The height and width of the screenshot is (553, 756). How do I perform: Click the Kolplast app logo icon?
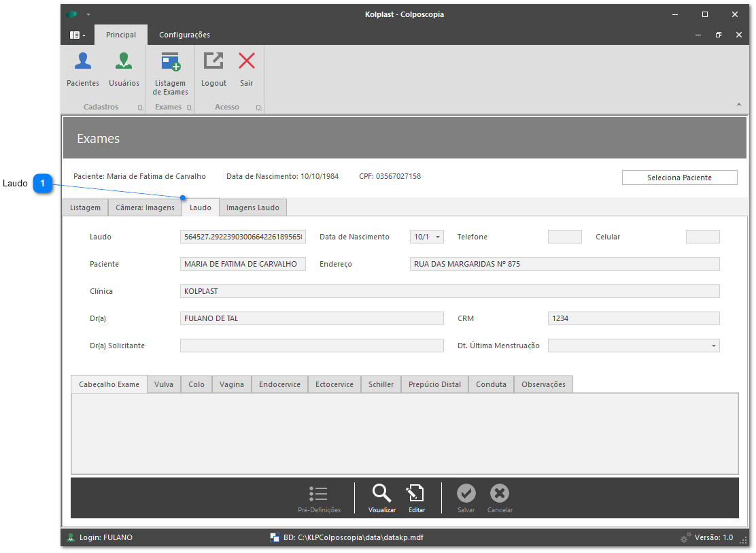click(x=72, y=14)
